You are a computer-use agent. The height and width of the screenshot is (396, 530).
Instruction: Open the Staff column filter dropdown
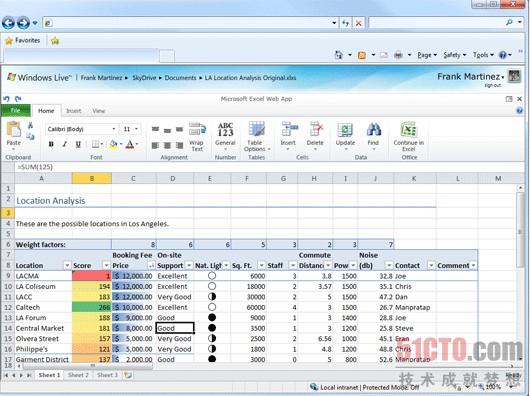click(x=293, y=266)
